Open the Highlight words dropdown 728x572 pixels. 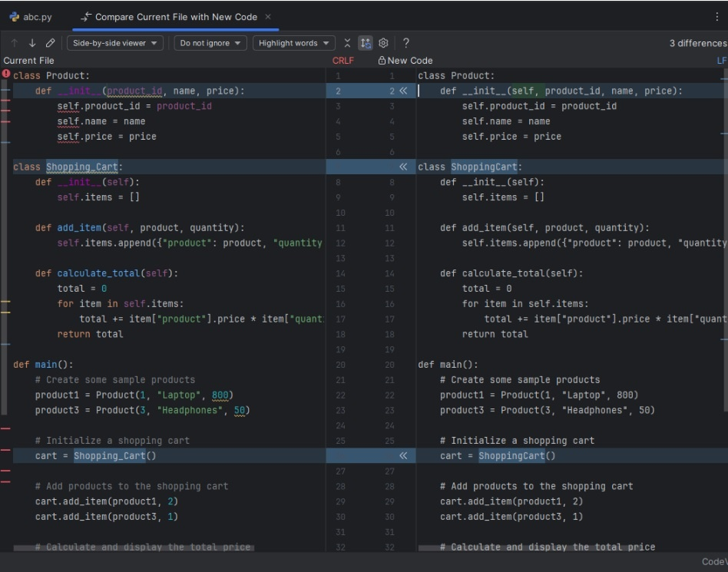[x=293, y=43]
